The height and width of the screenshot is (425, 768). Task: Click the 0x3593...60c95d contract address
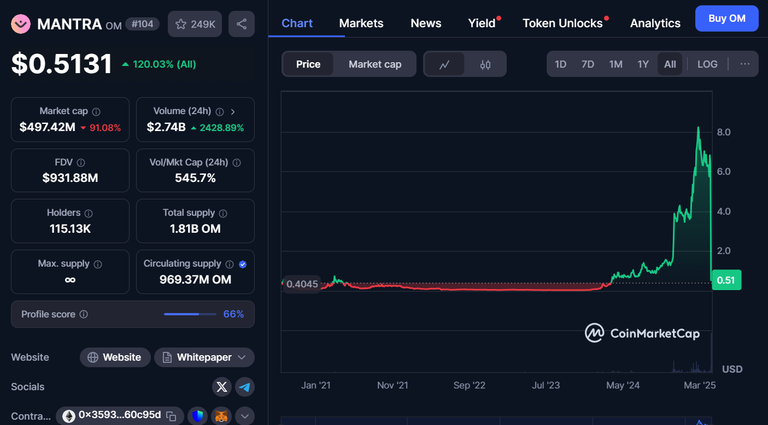(120, 415)
